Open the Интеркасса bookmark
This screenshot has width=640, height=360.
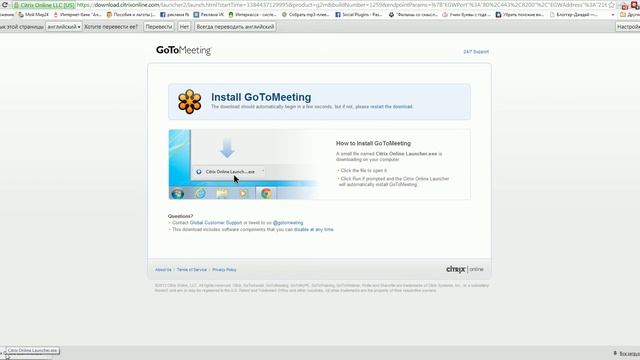pyautogui.click(x=253, y=15)
